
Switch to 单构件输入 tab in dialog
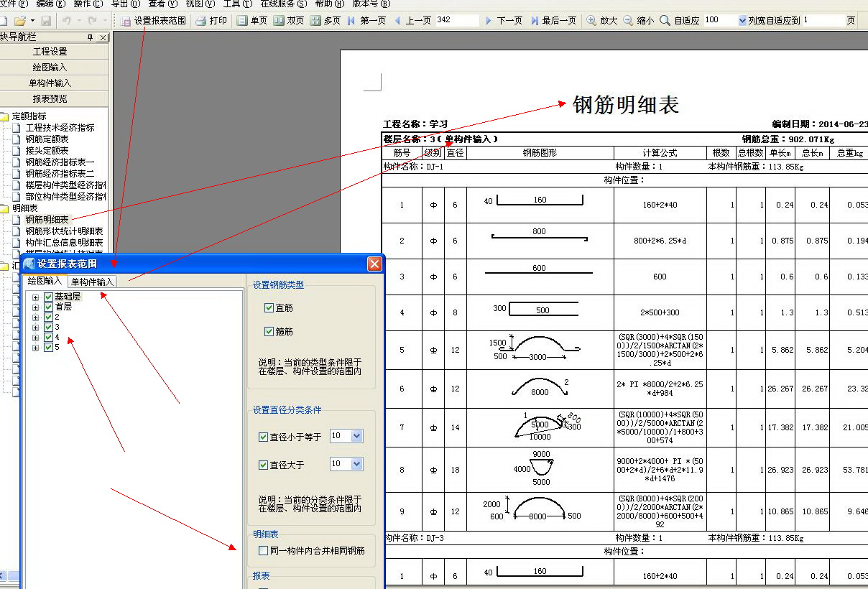pos(91,282)
